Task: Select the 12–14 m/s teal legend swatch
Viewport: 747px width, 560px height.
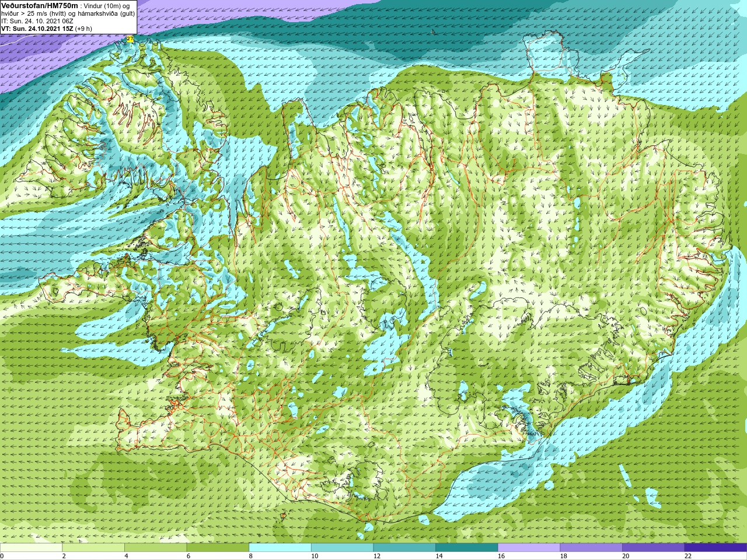Action: 404,548
